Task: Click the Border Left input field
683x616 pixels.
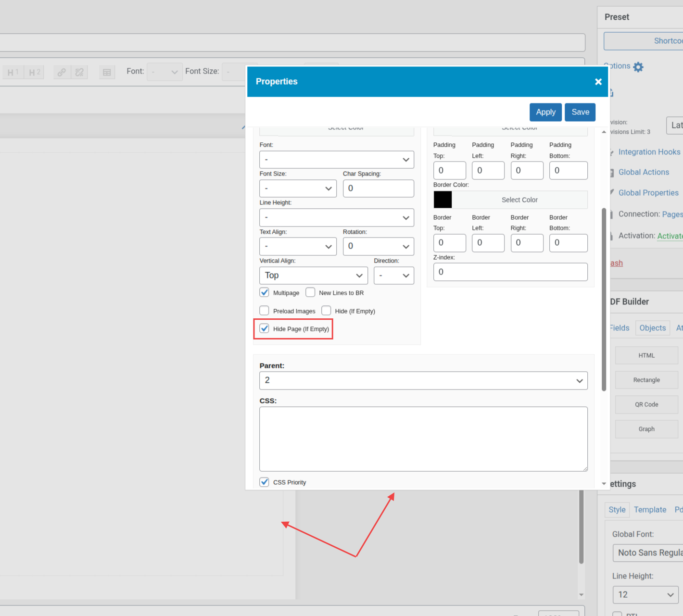Action: click(x=488, y=243)
